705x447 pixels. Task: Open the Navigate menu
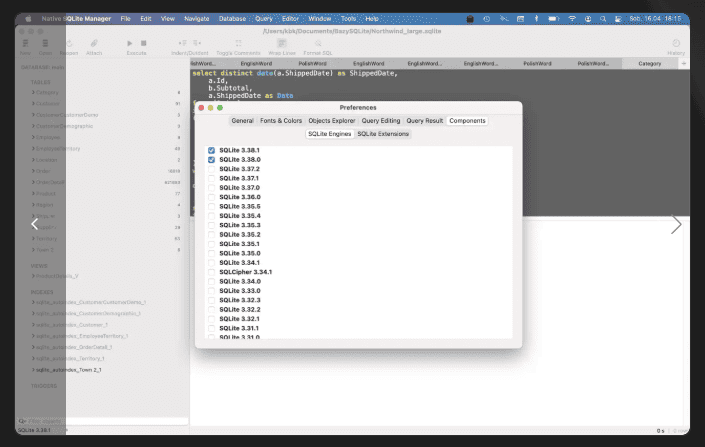pyautogui.click(x=196, y=18)
